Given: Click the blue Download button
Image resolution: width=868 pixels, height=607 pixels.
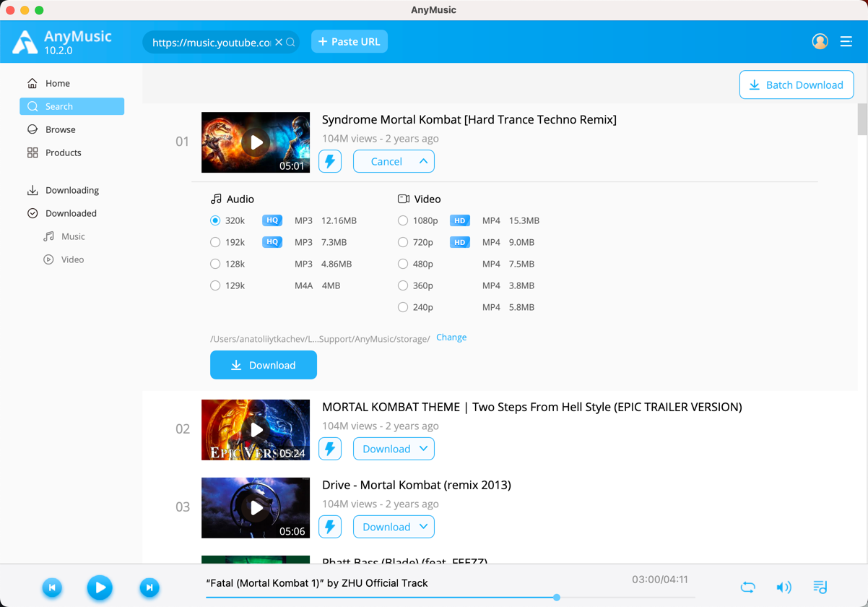Looking at the screenshot, I should pyautogui.click(x=264, y=365).
